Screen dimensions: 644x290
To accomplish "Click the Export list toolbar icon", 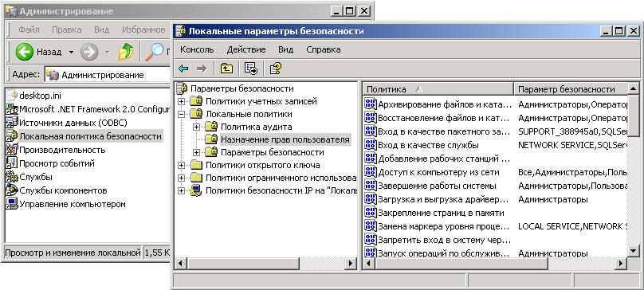I will [x=251, y=69].
